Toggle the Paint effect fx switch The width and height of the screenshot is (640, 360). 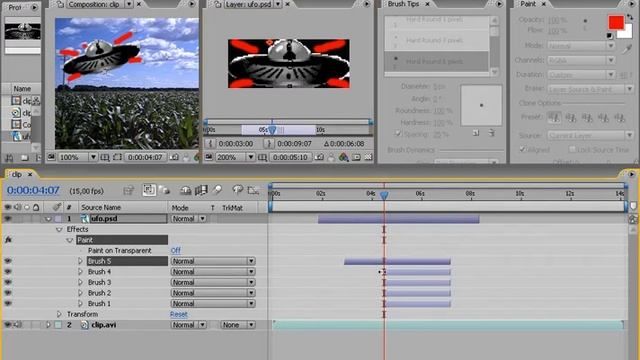(x=8, y=240)
